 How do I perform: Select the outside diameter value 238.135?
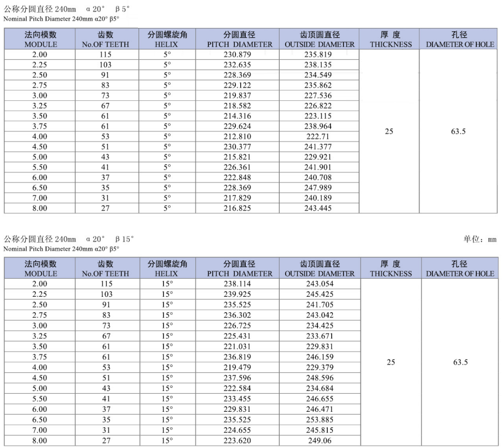320,65
